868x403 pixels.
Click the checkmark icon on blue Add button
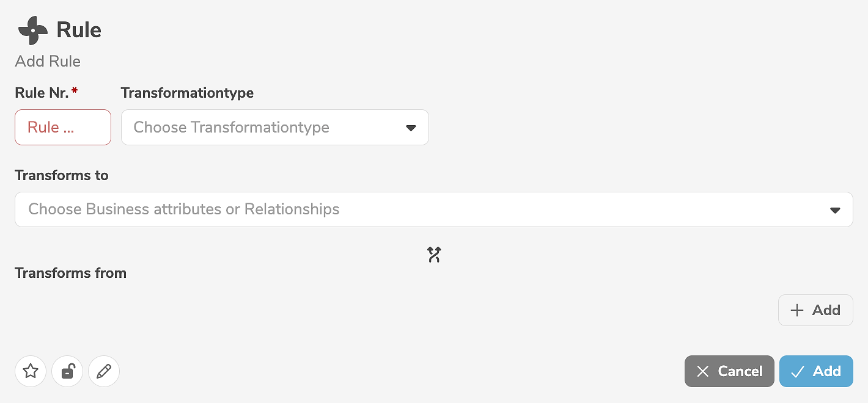click(797, 371)
